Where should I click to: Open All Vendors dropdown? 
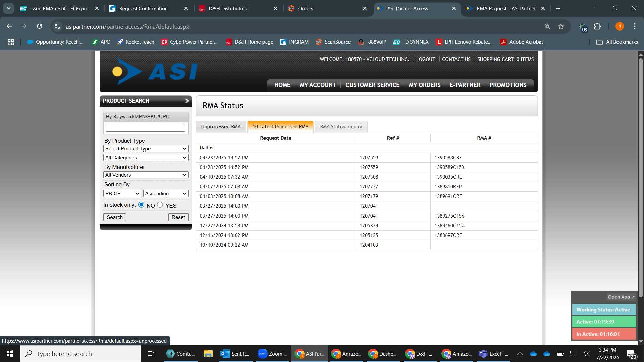[146, 175]
